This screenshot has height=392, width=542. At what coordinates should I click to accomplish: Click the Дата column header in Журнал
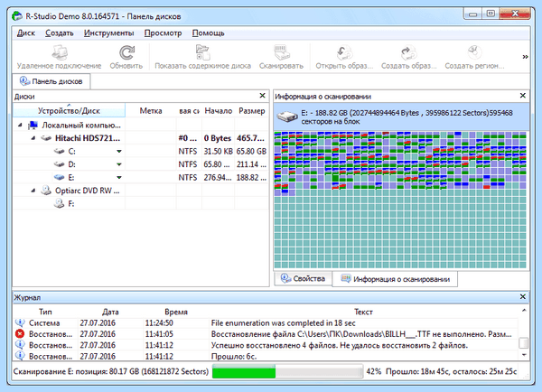click(x=110, y=312)
